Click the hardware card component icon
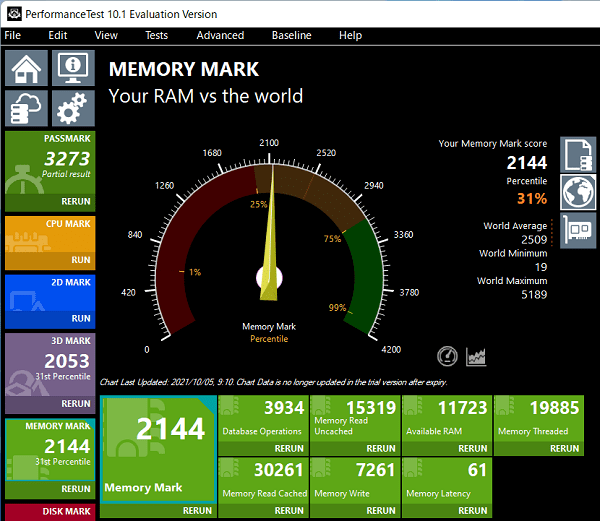Viewport: 600px width, 521px height. [x=578, y=231]
